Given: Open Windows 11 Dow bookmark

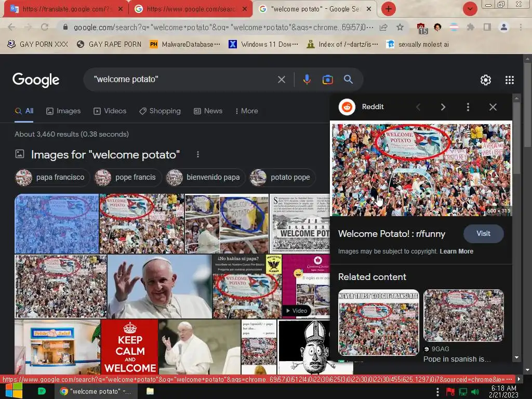Looking at the screenshot, I should click(263, 45).
